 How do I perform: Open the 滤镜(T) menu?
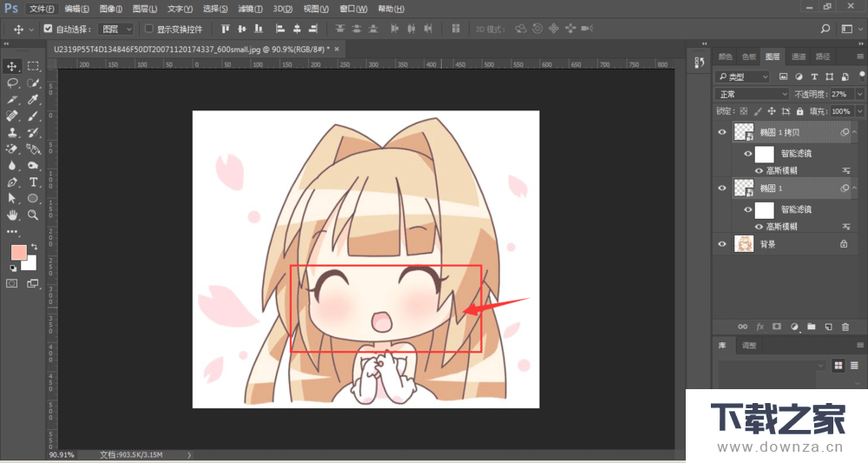[250, 9]
